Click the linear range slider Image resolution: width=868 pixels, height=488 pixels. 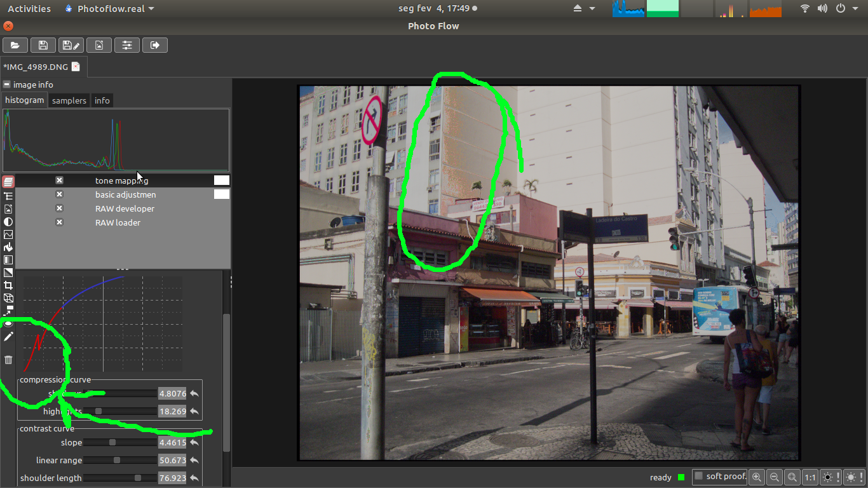click(x=119, y=460)
